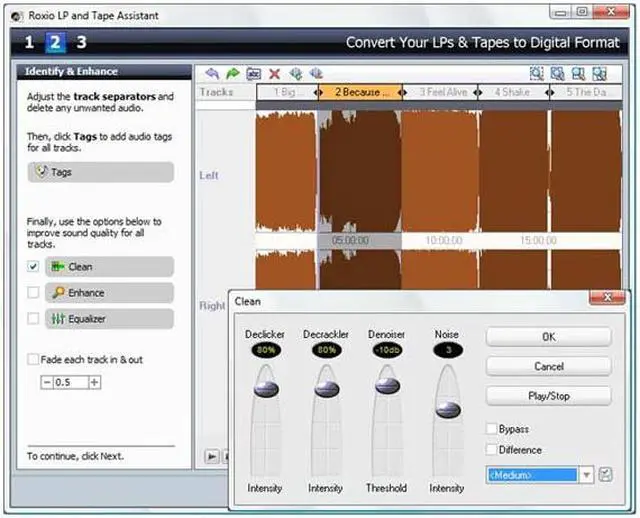Uncheck the Clean checkbox
This screenshot has height=518, width=640.
pos(34,267)
